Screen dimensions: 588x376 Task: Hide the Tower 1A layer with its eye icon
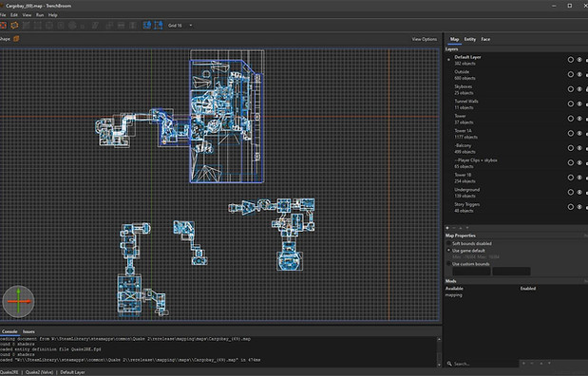click(579, 133)
